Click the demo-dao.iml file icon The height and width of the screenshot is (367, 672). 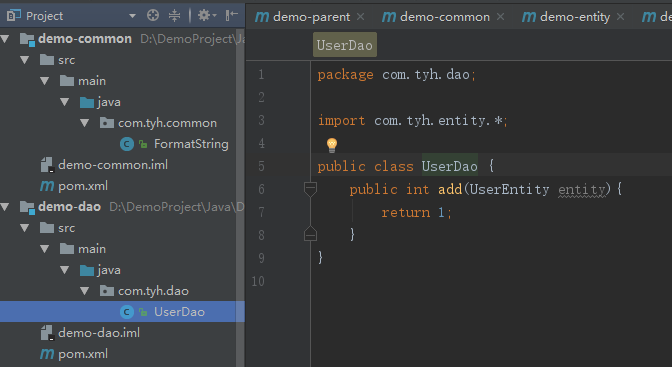click(47, 333)
